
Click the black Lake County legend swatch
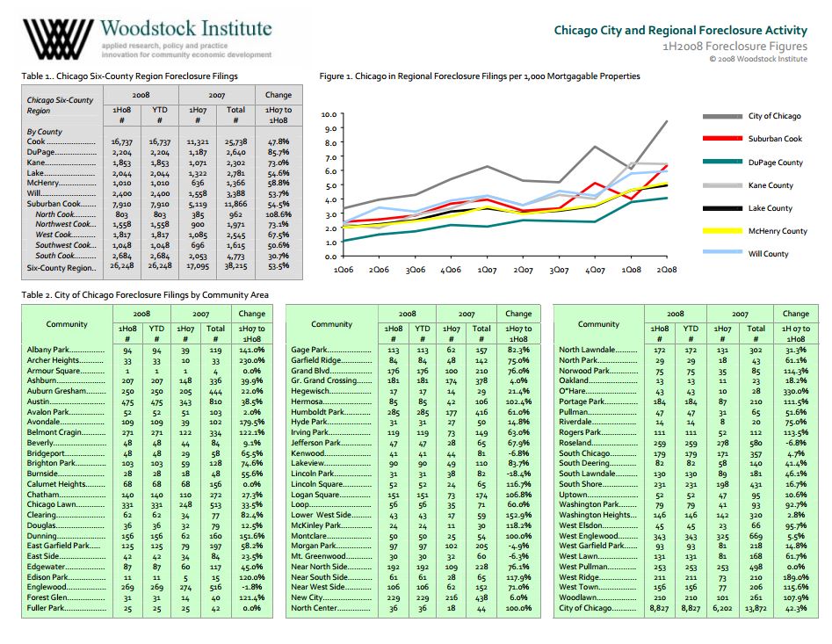722,208
